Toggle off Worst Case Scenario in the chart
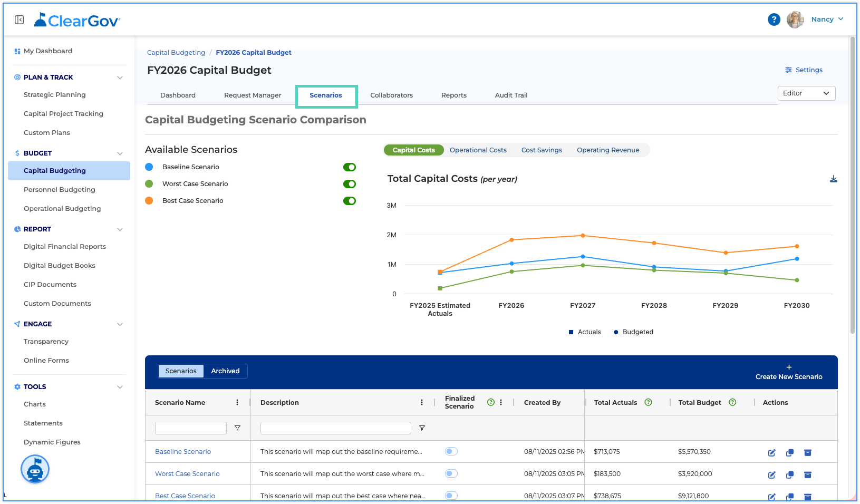 [350, 184]
